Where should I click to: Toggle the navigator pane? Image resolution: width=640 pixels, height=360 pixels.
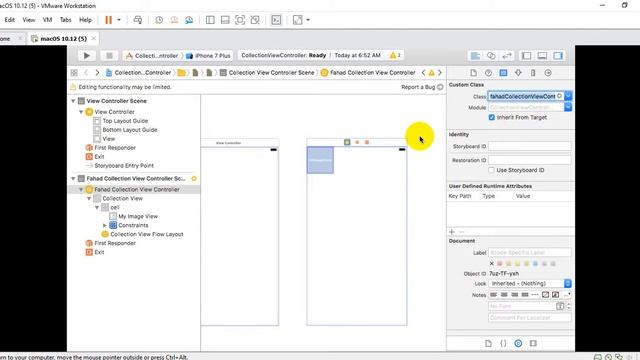pos(527,56)
